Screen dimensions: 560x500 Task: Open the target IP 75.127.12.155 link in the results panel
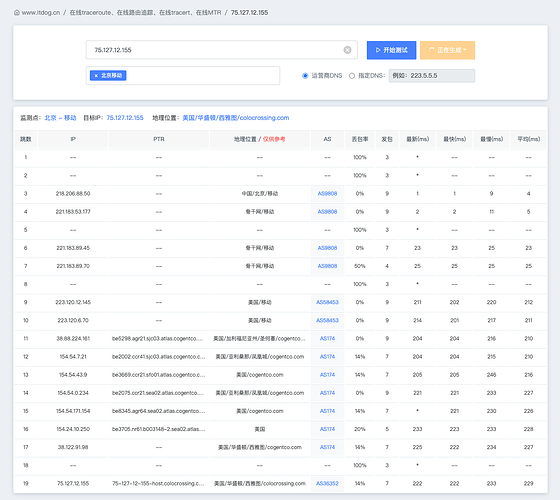[125, 118]
